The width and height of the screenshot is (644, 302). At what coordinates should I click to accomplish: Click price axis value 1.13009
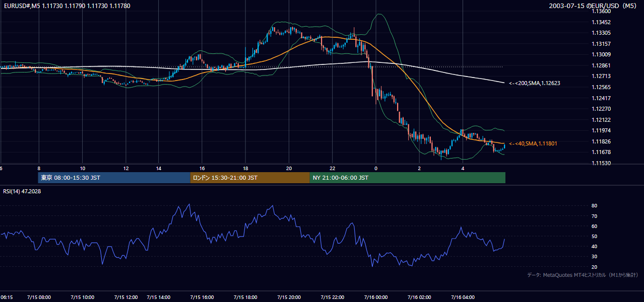602,54
